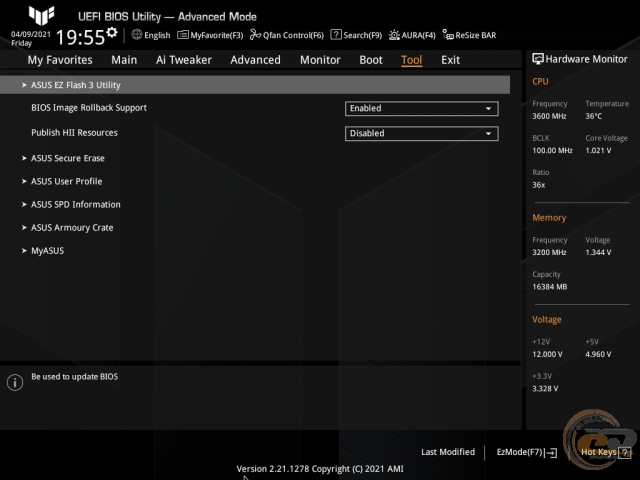Click the Qfan Control fan icon
Screen dimensions: 640x480
(x=256, y=35)
